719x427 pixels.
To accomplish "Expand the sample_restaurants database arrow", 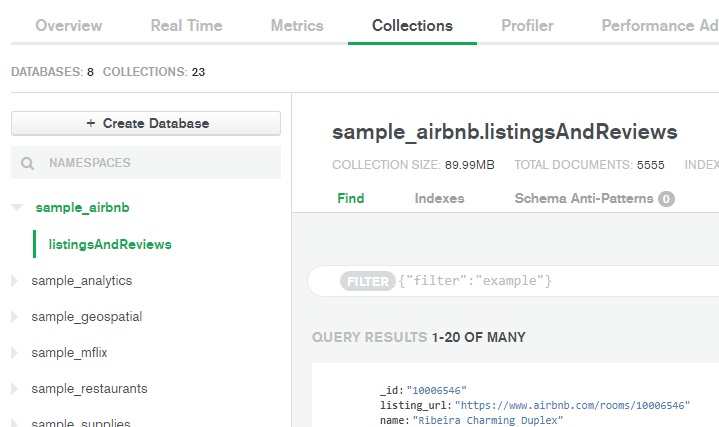I will click(x=14, y=389).
